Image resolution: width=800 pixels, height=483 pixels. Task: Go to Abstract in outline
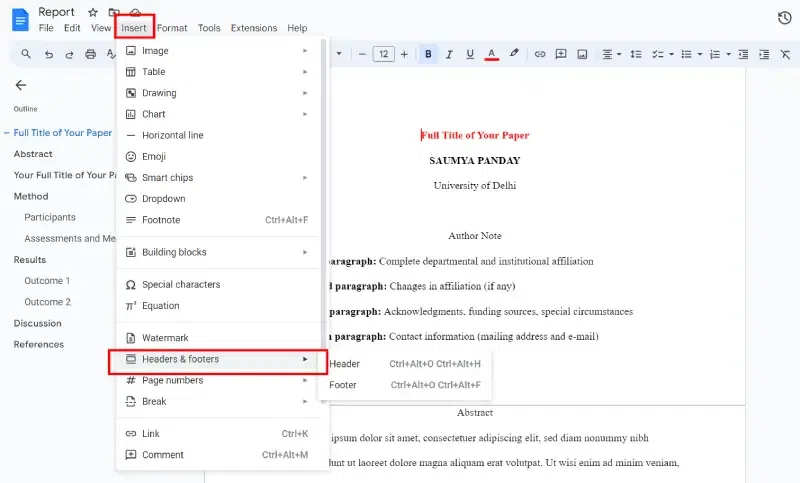33,154
